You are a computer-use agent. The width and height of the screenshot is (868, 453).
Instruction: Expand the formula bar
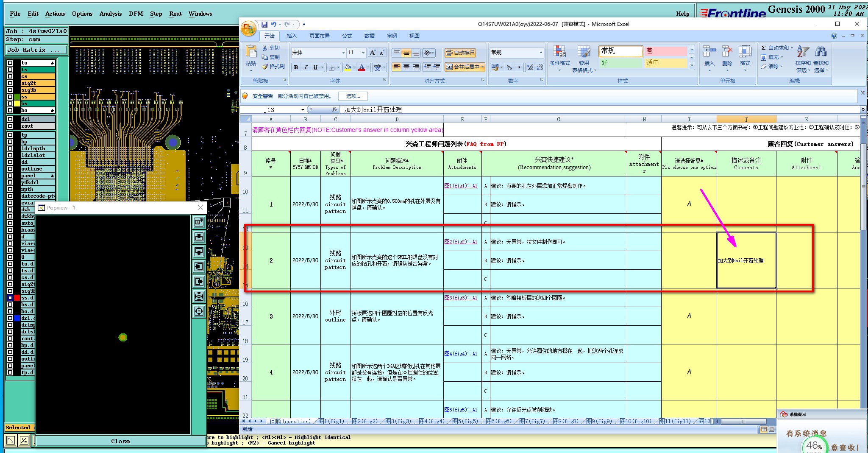click(863, 109)
